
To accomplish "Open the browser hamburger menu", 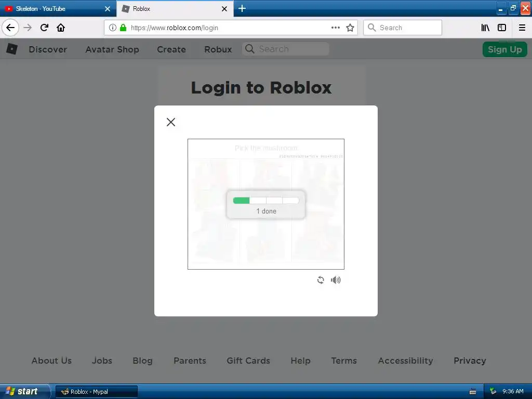I will point(522,28).
